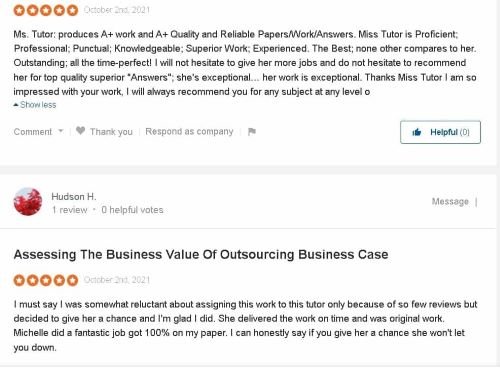Click the Thank you link

click(111, 132)
